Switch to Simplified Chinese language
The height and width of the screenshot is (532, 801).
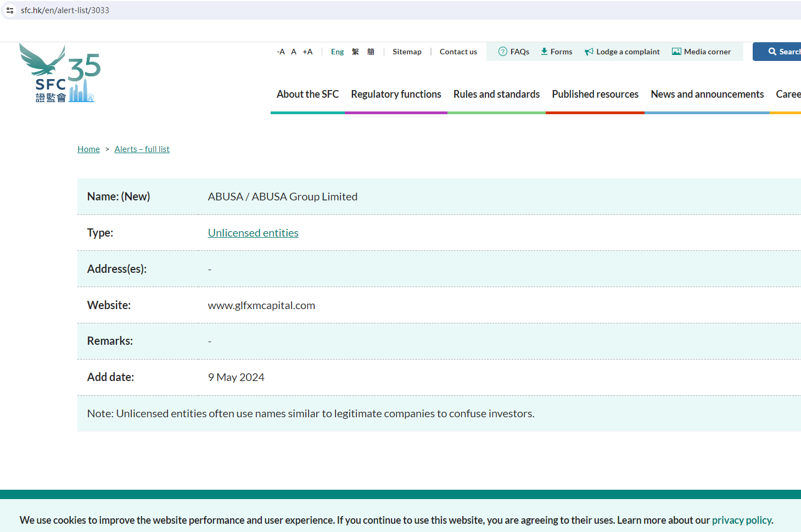coord(371,52)
